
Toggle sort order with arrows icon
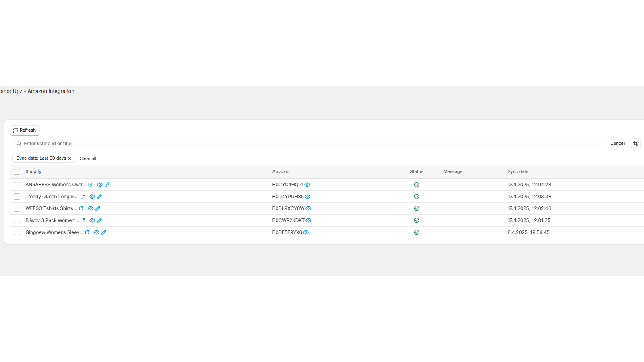635,143
